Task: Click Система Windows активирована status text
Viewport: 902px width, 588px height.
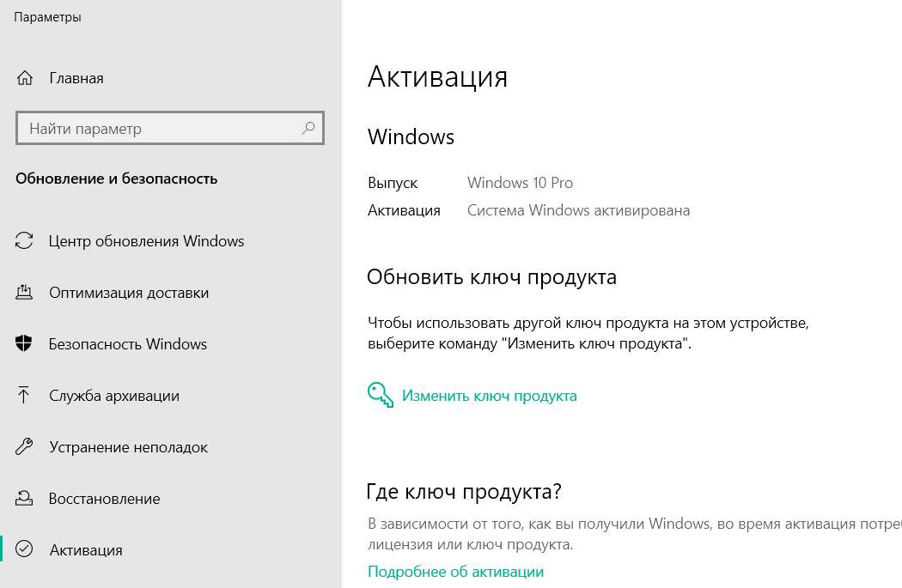Action: tap(578, 210)
